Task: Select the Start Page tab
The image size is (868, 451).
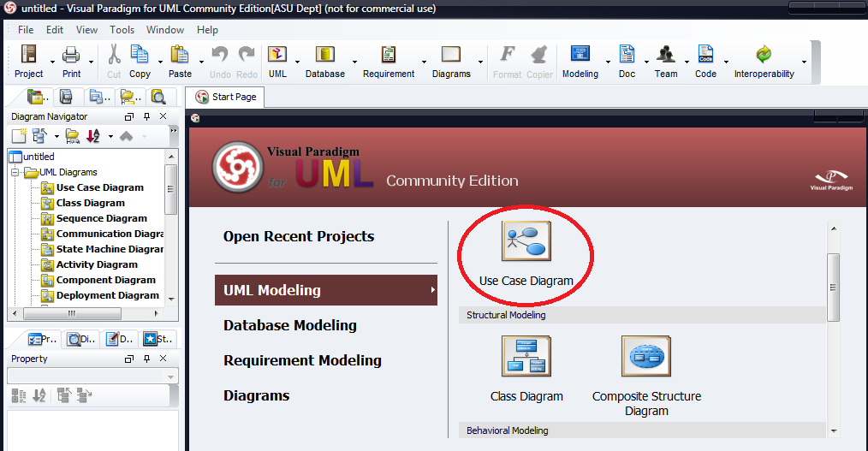Action: (225, 97)
